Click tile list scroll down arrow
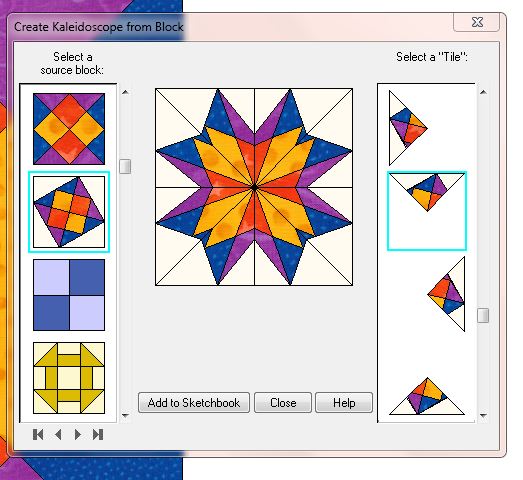 (483, 415)
